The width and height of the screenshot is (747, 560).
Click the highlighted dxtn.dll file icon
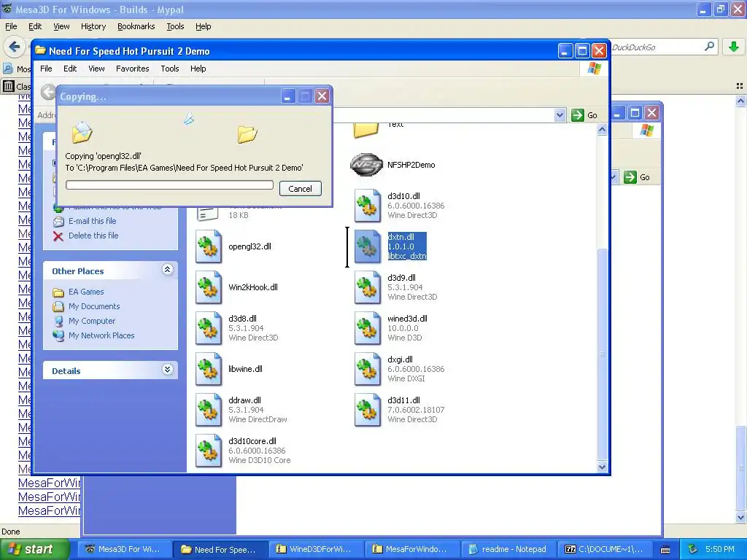click(368, 246)
